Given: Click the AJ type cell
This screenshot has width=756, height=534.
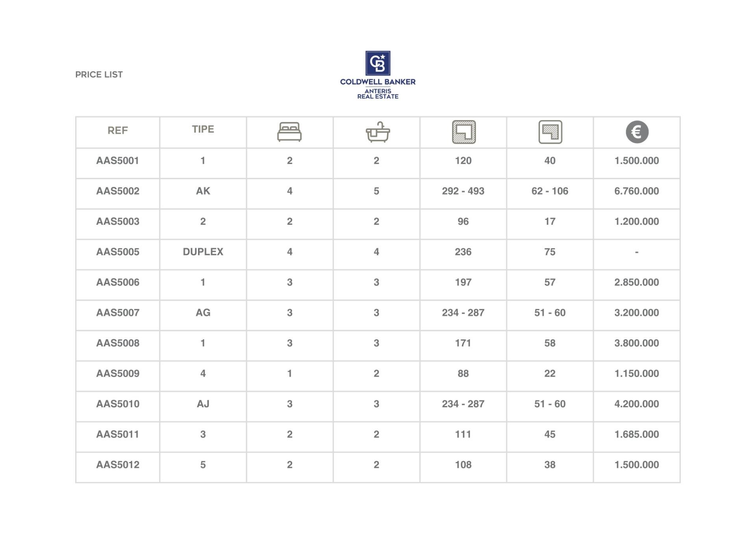Looking at the screenshot, I should tap(203, 404).
